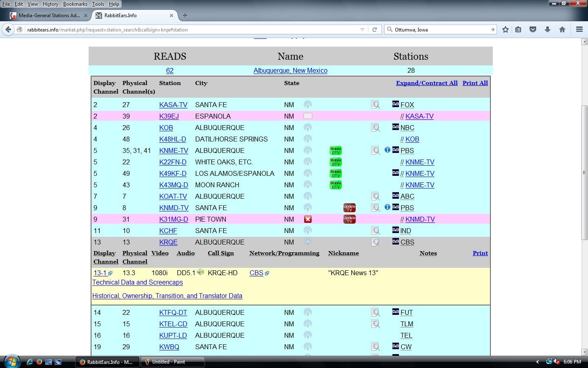
Task: Launch Internet Explorer from the quick launch
Action: (30, 362)
